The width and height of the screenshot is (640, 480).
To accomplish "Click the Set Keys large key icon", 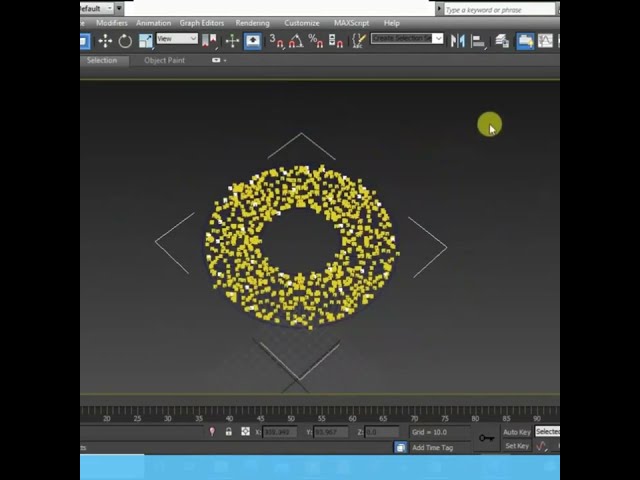I will 487,438.
